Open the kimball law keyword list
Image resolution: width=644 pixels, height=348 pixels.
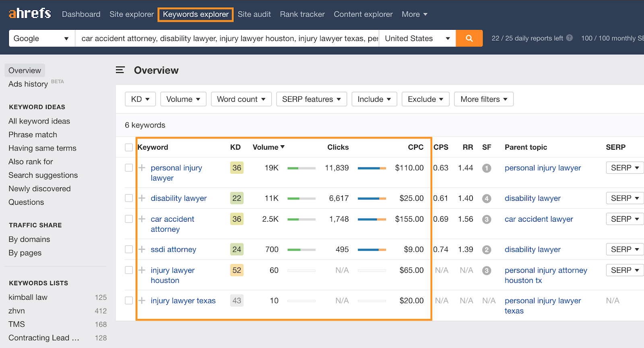tap(28, 297)
